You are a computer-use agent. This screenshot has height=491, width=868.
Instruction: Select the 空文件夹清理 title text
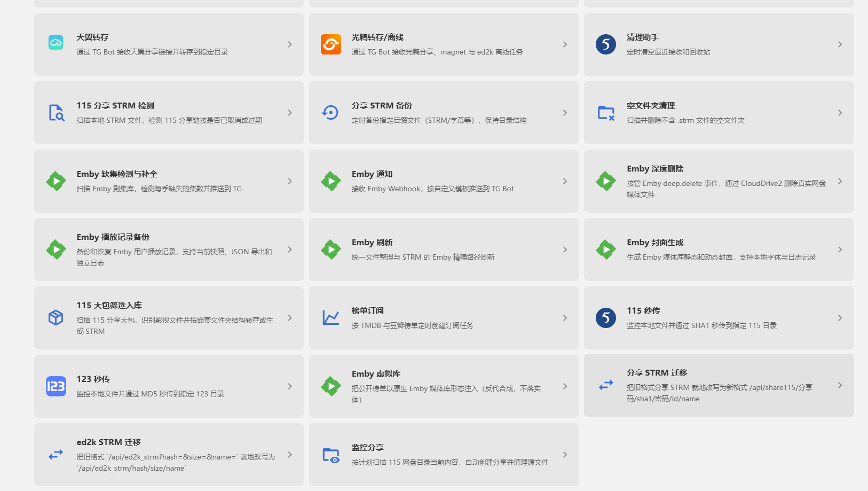(651, 106)
